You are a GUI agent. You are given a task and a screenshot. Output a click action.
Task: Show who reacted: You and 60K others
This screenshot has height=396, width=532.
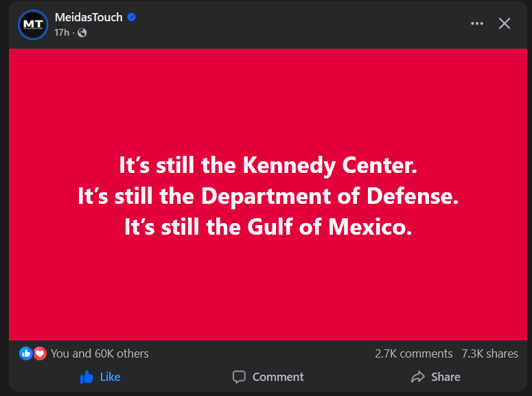tap(100, 353)
